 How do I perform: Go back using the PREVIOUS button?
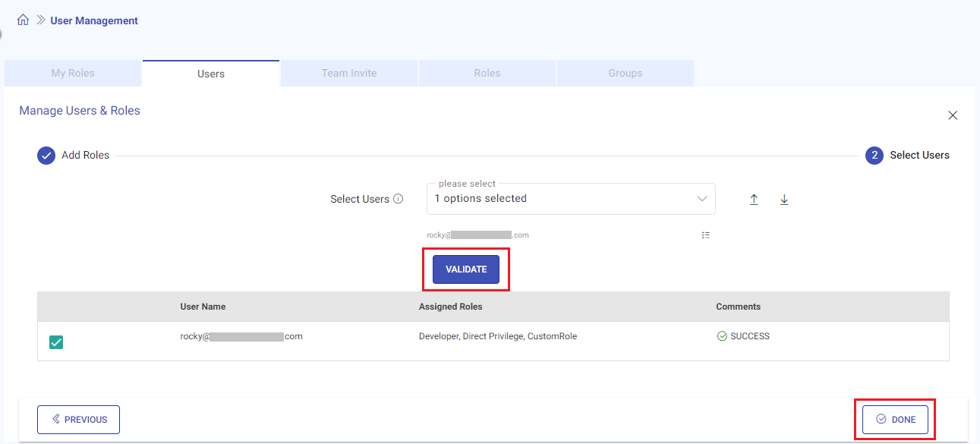(79, 420)
